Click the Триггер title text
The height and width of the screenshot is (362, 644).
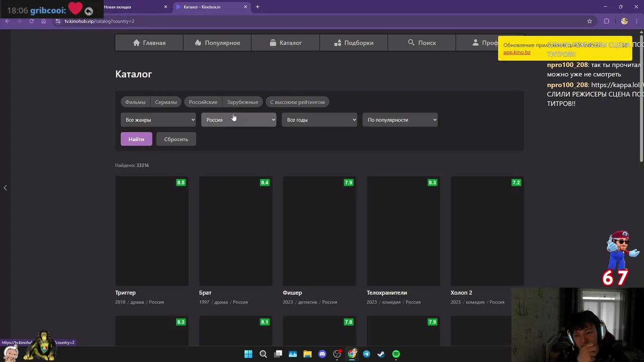click(x=125, y=293)
